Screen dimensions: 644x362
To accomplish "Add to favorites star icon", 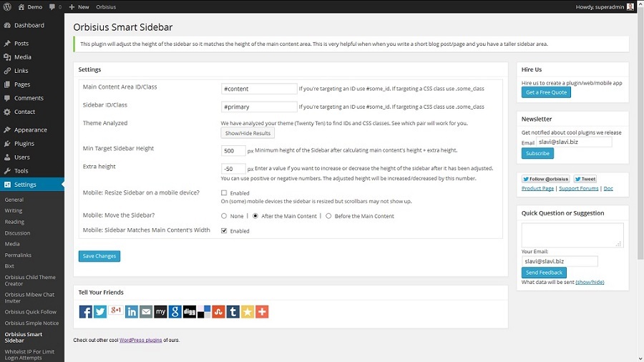I will point(248,311).
